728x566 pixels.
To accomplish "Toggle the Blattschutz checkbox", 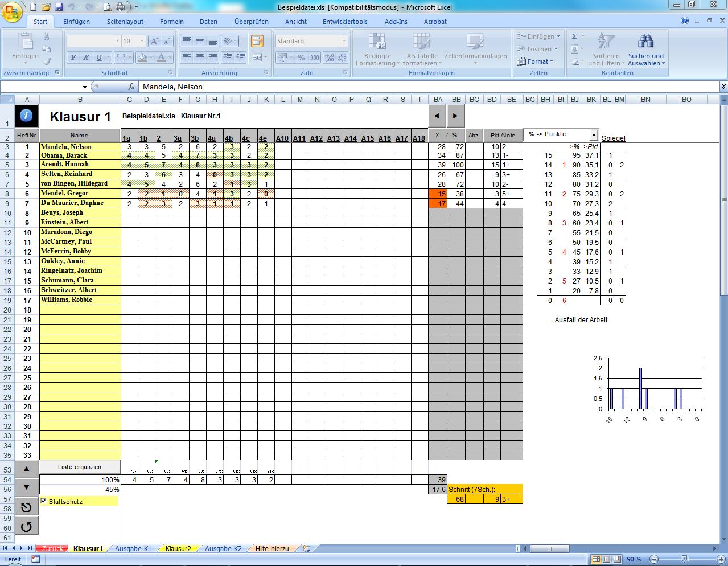I will pyautogui.click(x=43, y=501).
